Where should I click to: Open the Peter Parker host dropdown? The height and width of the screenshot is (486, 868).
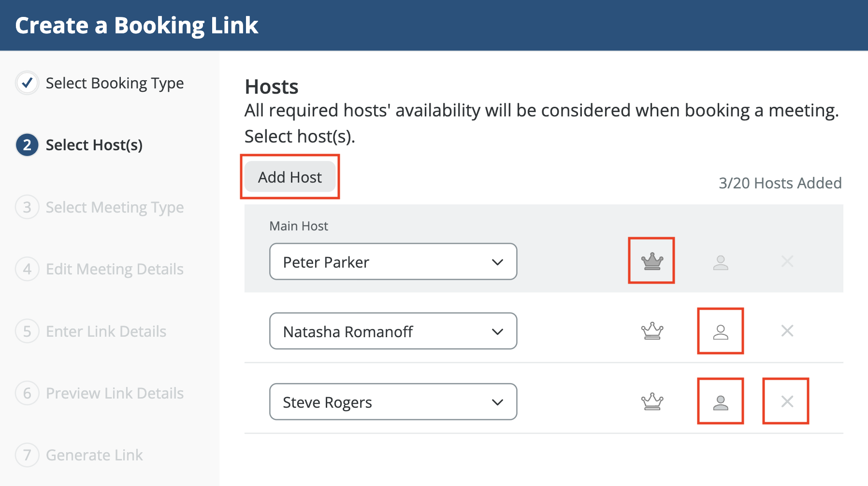click(393, 262)
